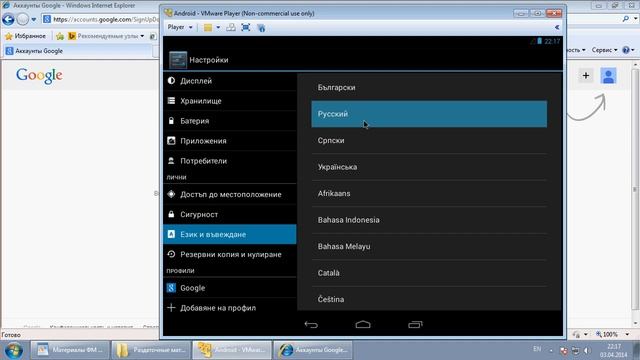Switch to Аккаунты Google taskbar item
Image resolution: width=640 pixels, height=360 pixels.
point(313,350)
